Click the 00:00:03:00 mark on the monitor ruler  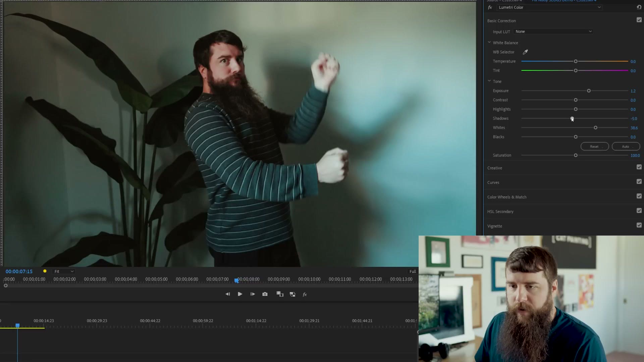(95, 279)
